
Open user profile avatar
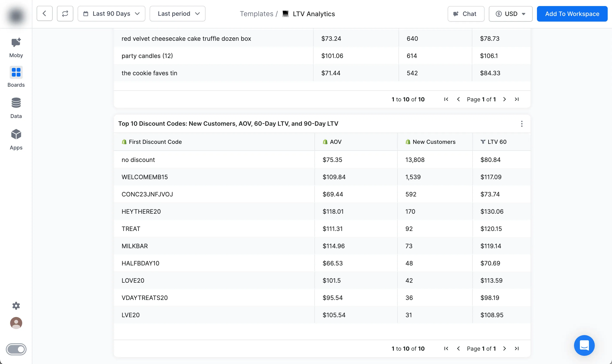[16, 323]
